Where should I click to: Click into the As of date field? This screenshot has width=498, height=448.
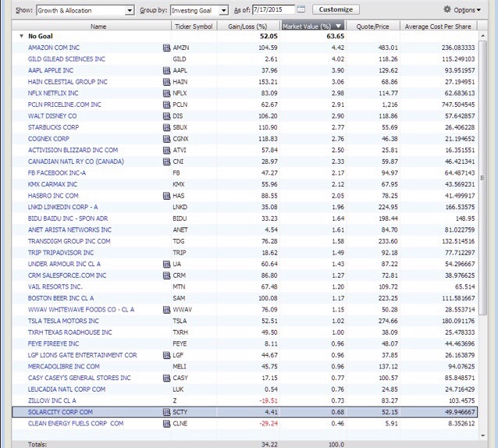pos(273,9)
